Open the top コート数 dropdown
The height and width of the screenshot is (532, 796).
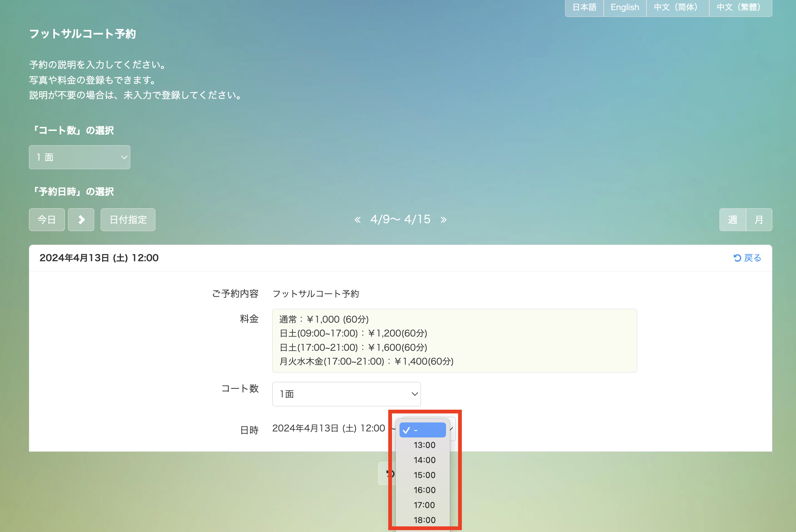[80, 157]
